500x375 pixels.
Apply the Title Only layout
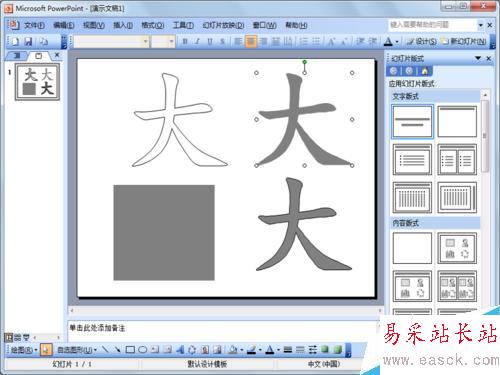tap(457, 121)
